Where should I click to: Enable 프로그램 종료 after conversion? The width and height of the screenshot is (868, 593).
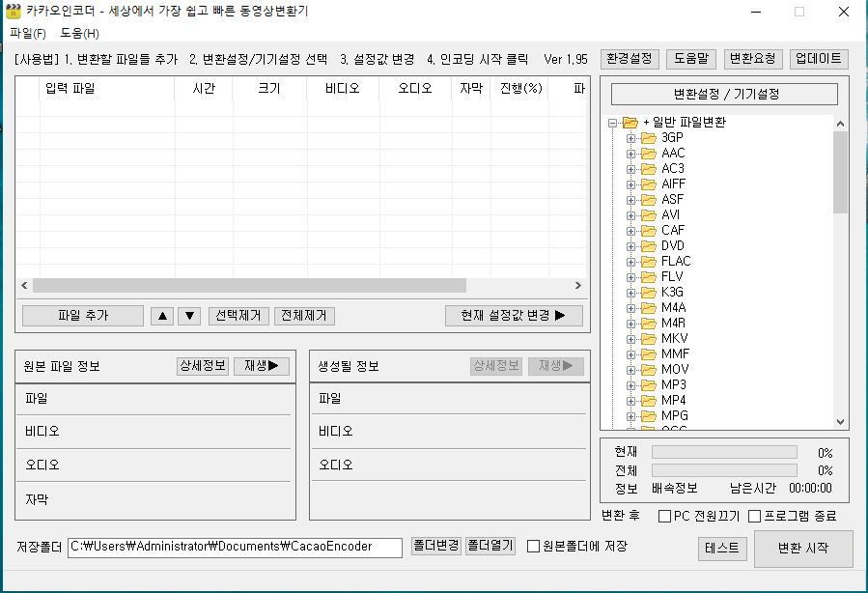[x=754, y=517]
